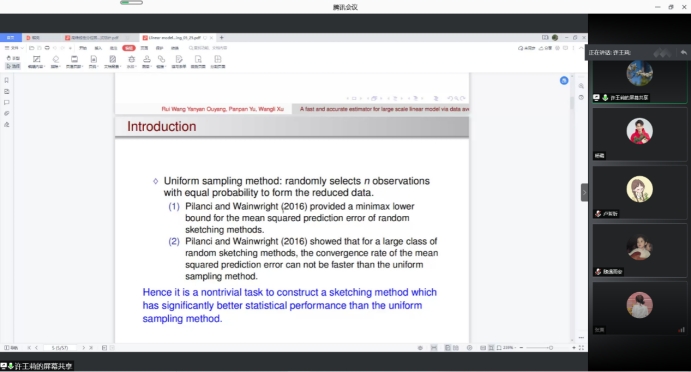Adjust the zoom slider handle in status bar
691x372 pixels.
pyautogui.click(x=550, y=348)
